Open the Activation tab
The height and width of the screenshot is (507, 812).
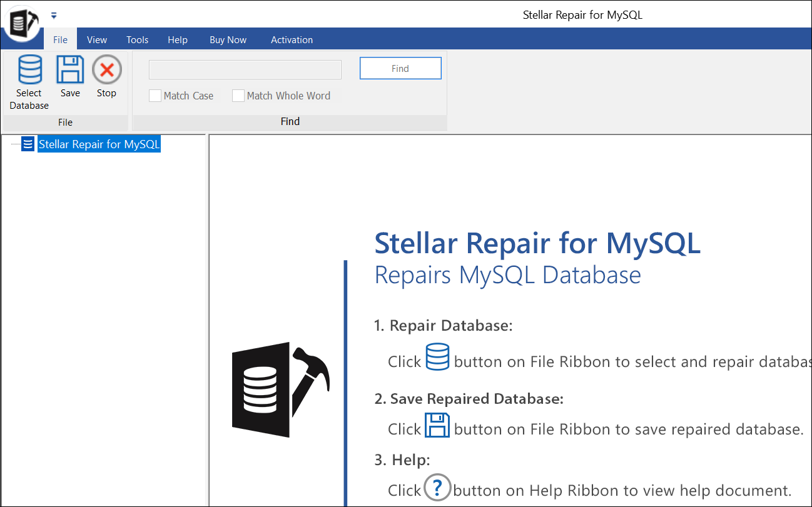(292, 39)
